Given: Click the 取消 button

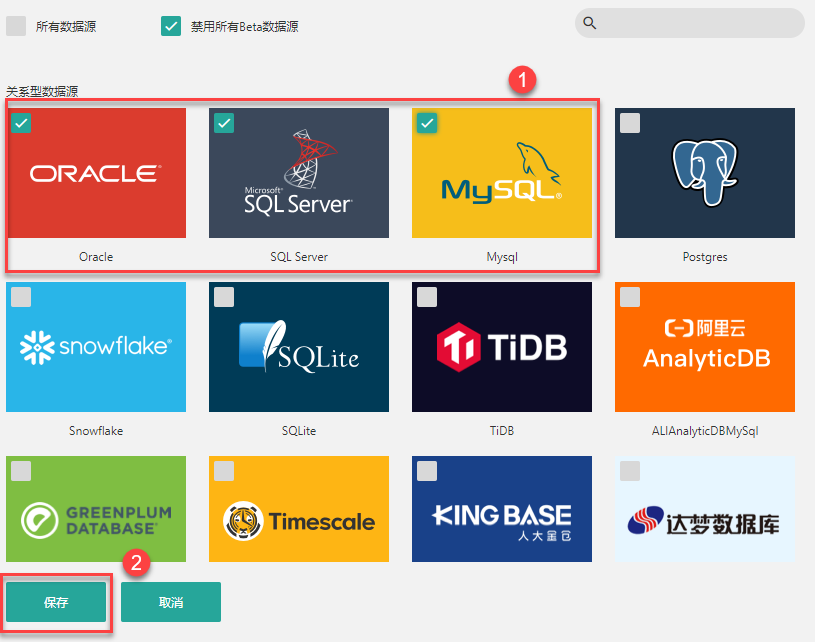Looking at the screenshot, I should 171,603.
